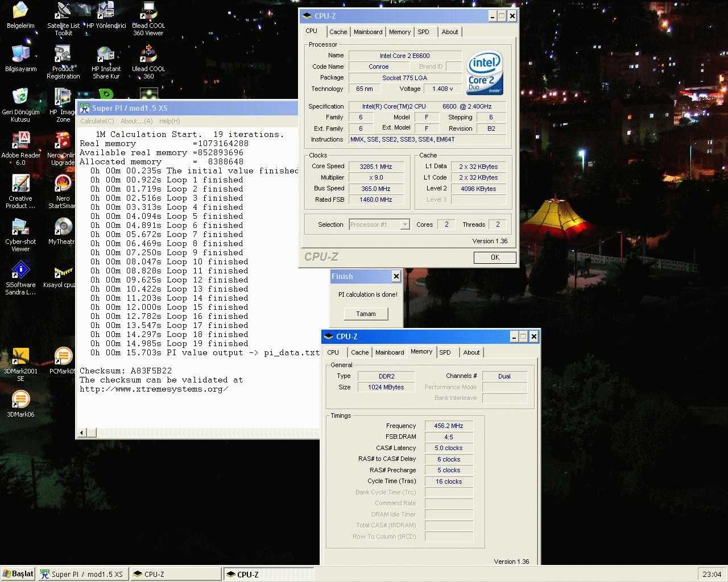
Task: Open Geri Dönüşüm Kutusu recycle bin
Action: pos(20,105)
